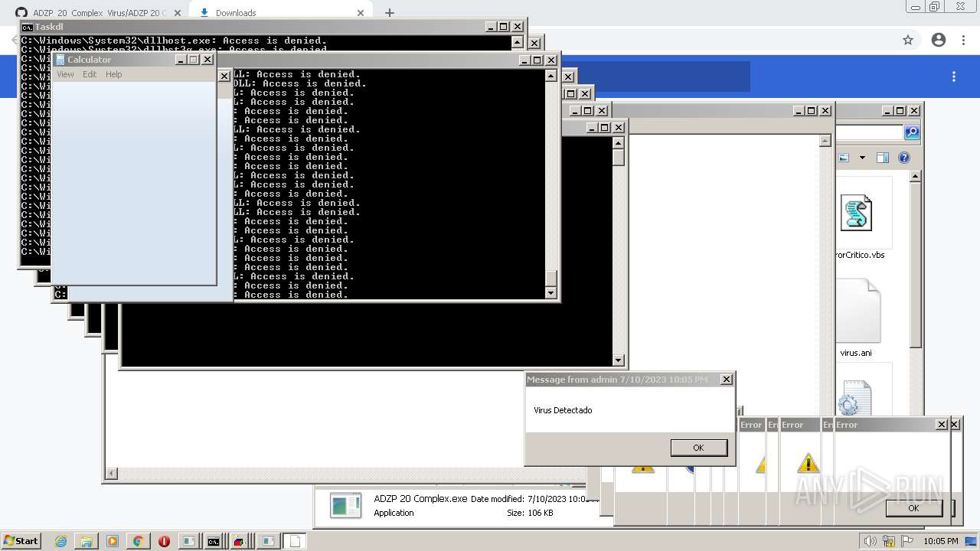
Task: Switch to the ADZP 20 Complex Virus tab
Action: pyautogui.click(x=98, y=13)
